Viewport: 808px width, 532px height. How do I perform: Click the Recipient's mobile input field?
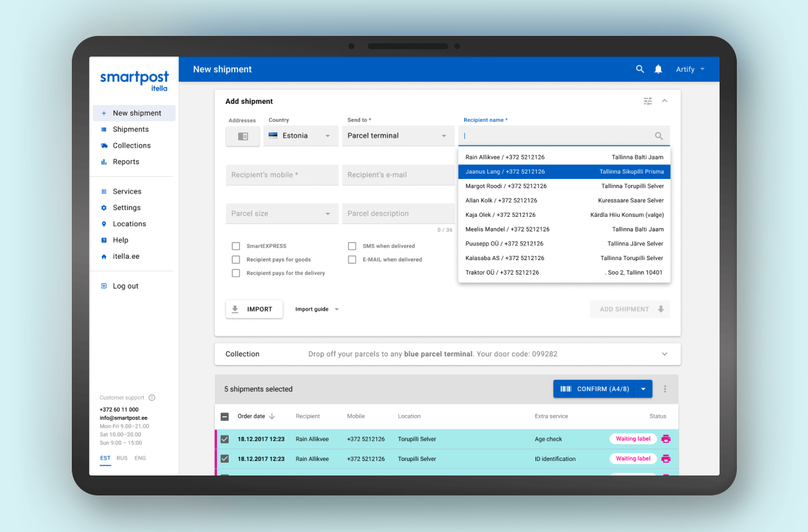pos(282,175)
